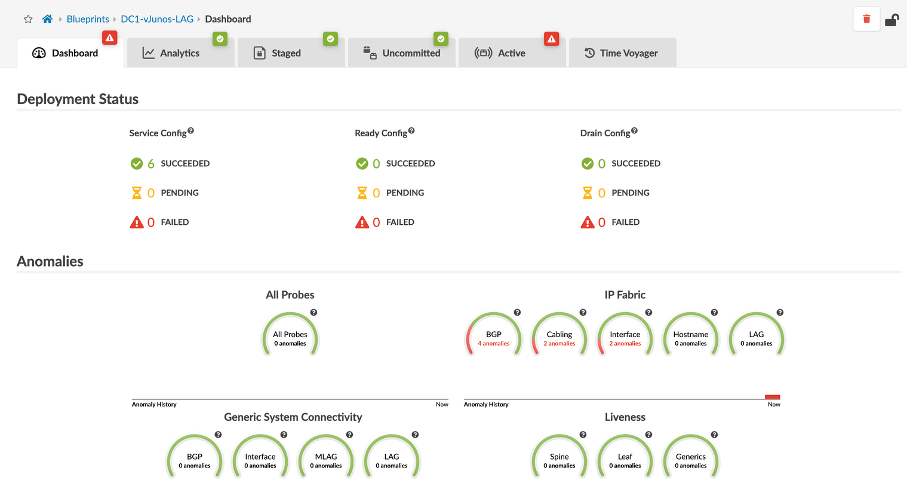Open IP Fabric BGP anomalies gauge

click(x=494, y=338)
